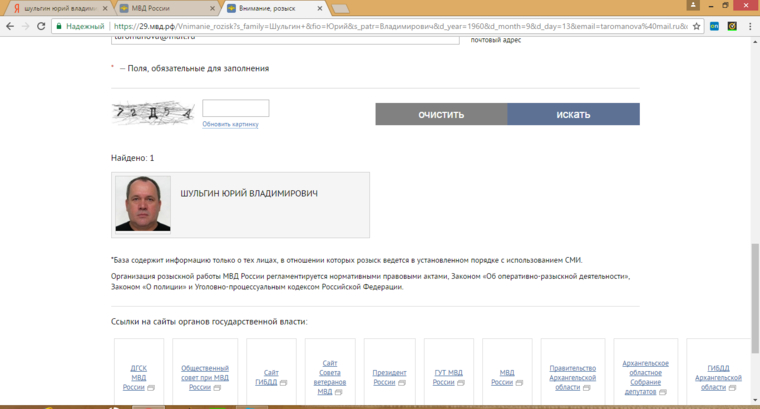Viewport: 760px width, 409px height.
Task: Bookmark this page with the star icon
Action: coord(697,26)
